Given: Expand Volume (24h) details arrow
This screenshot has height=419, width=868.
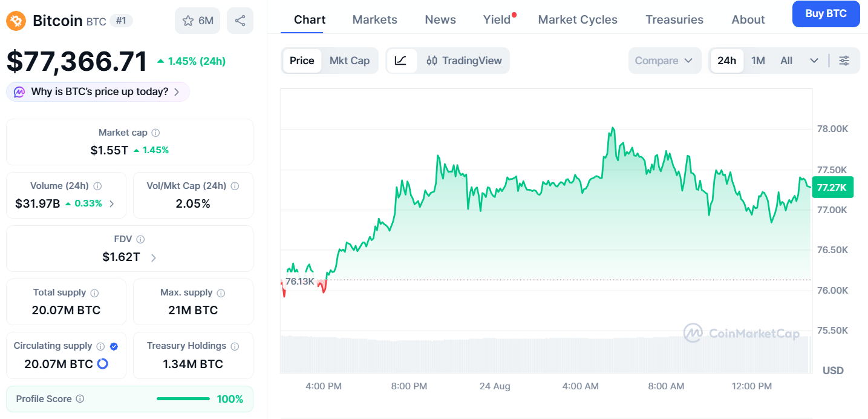Looking at the screenshot, I should [111, 204].
